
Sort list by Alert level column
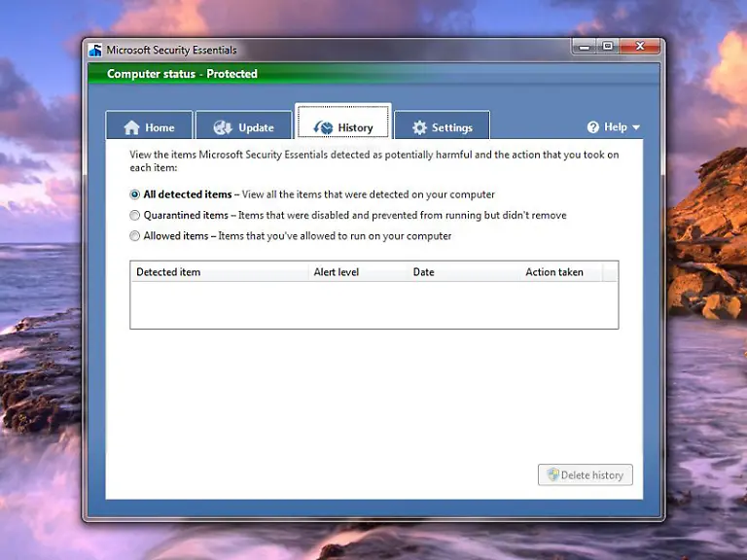(x=337, y=272)
